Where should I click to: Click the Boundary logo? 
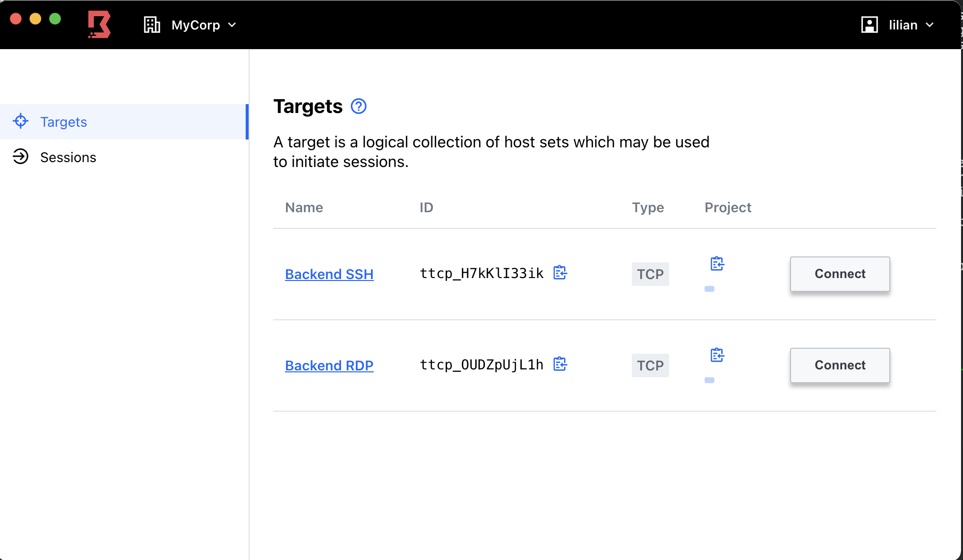coord(99,25)
